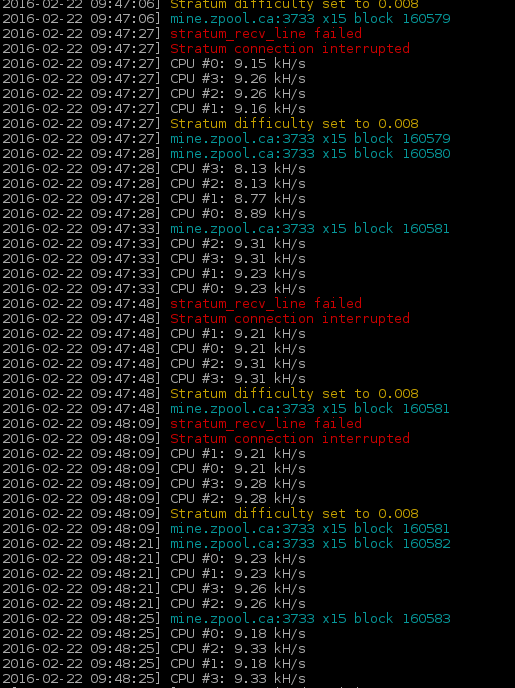Click 'CPU #3: 9.33 kH/s' hashrate line

coord(238,679)
